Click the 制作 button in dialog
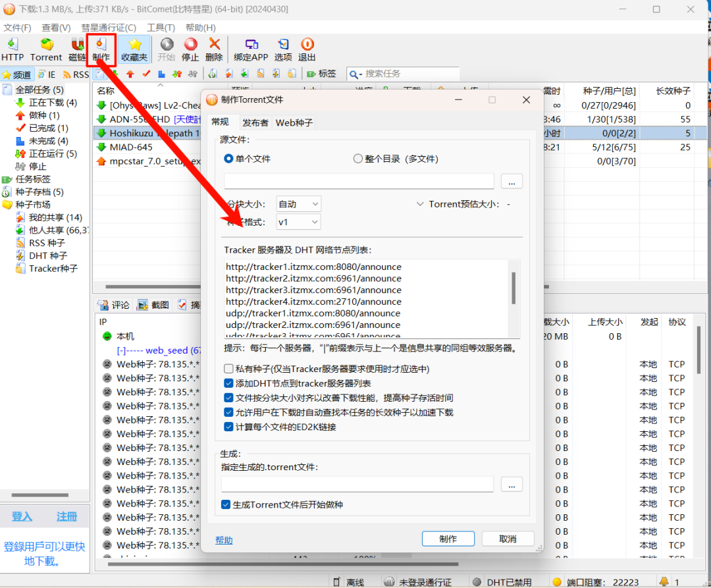Image resolution: width=711 pixels, height=588 pixels. pyautogui.click(x=448, y=539)
